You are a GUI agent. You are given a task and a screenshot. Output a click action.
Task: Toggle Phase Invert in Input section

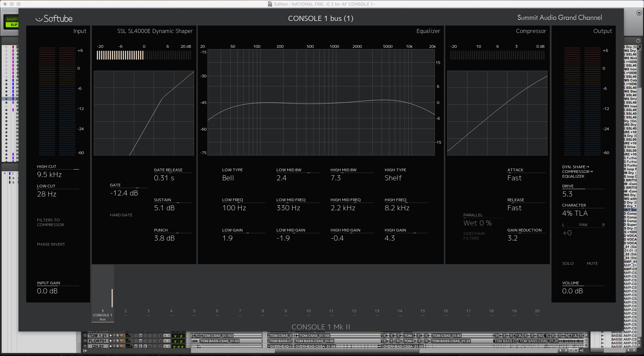(51, 244)
